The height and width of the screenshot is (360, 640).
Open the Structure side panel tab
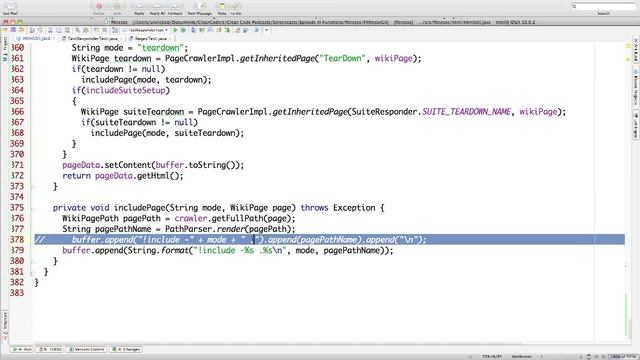5,325
